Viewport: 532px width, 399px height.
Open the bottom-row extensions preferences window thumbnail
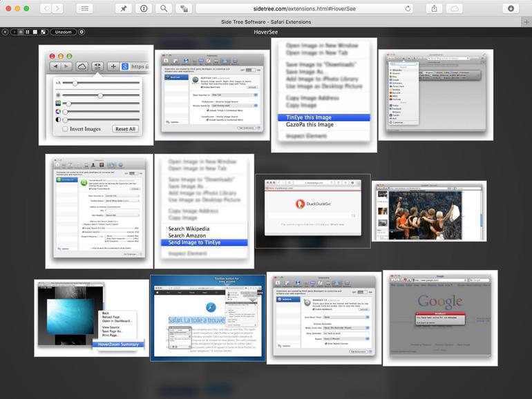click(324, 318)
